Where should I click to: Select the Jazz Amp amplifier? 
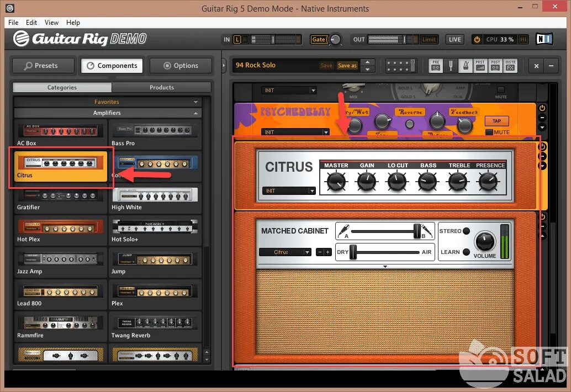(x=60, y=262)
